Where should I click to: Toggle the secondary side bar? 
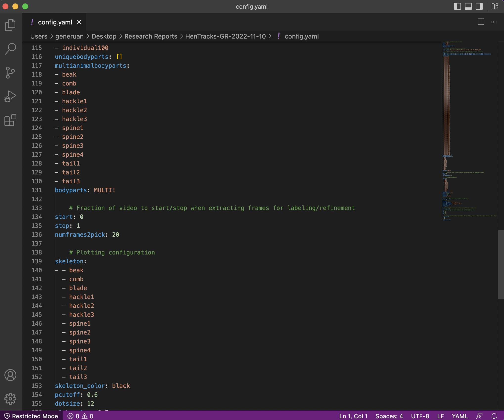[479, 7]
